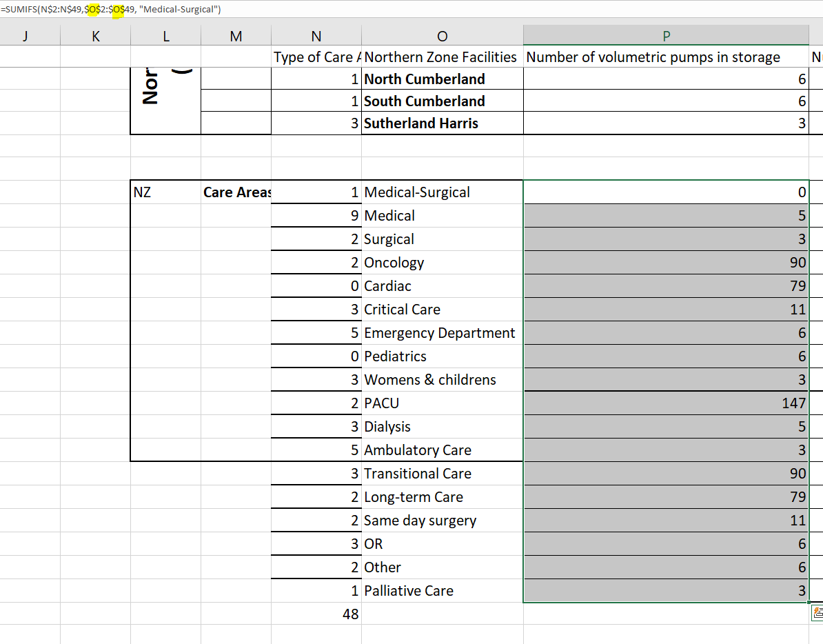Select the Other care area cell
The width and height of the screenshot is (823, 644).
point(442,567)
